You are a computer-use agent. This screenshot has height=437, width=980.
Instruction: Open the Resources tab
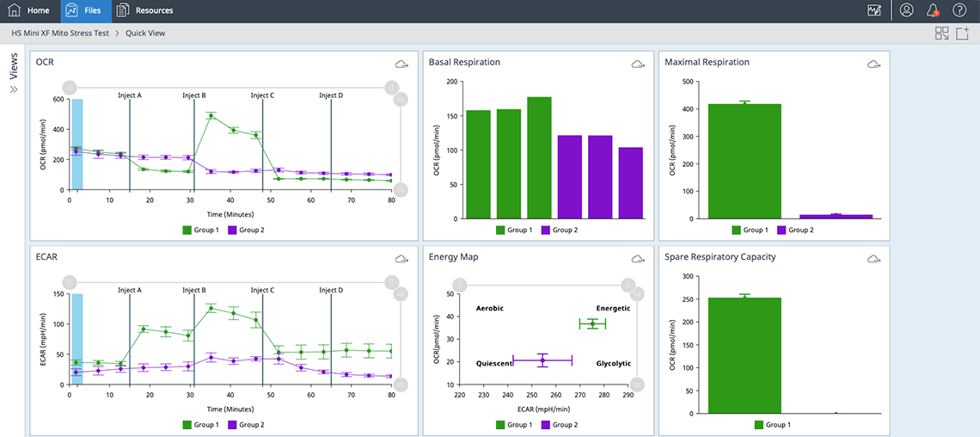click(x=144, y=11)
